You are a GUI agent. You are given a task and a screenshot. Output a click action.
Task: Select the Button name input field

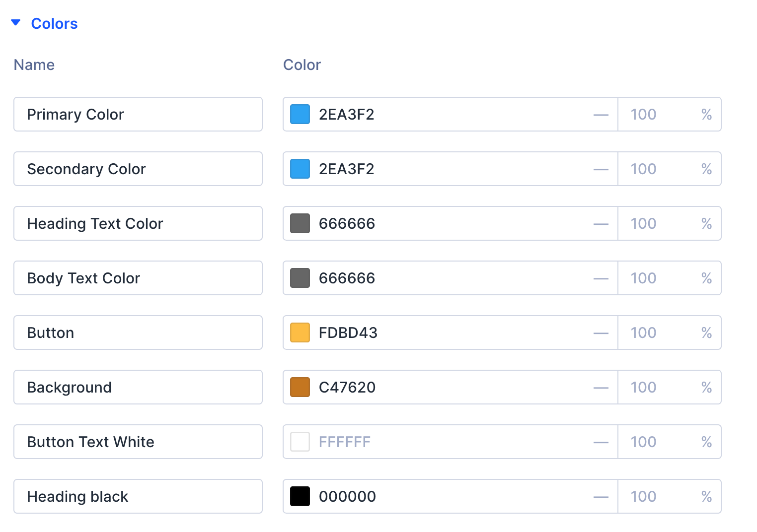138,332
